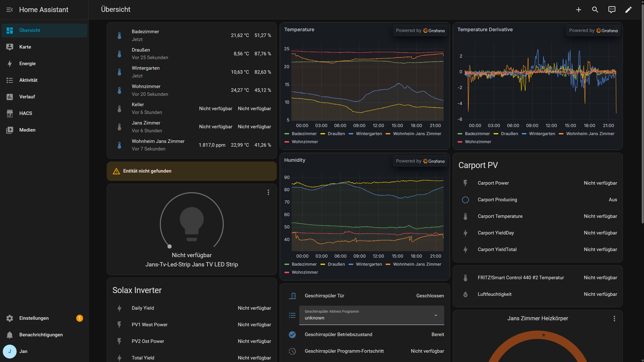The width and height of the screenshot is (644, 362).
Task: Click the Carport Producing circle icon
Action: click(x=466, y=200)
